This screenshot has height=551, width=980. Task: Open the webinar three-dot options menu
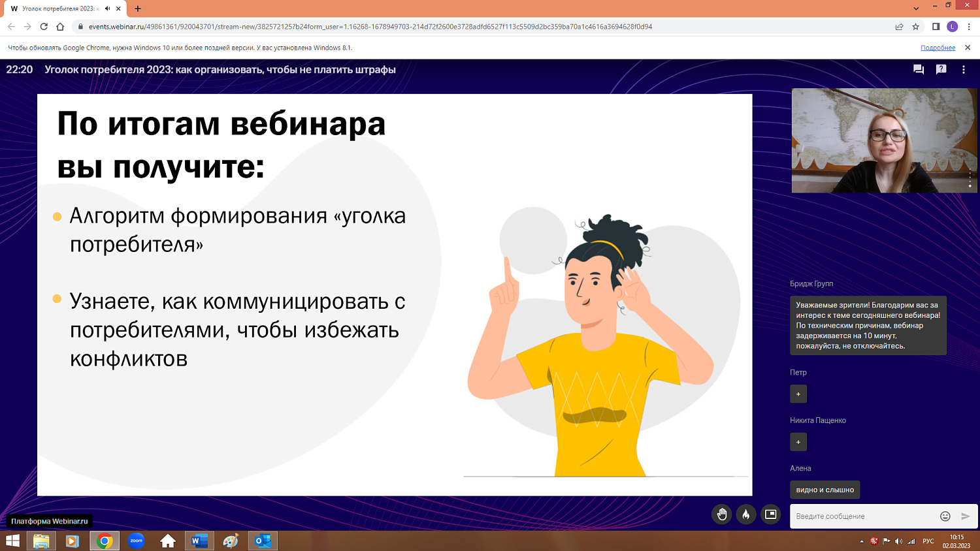[x=964, y=69]
